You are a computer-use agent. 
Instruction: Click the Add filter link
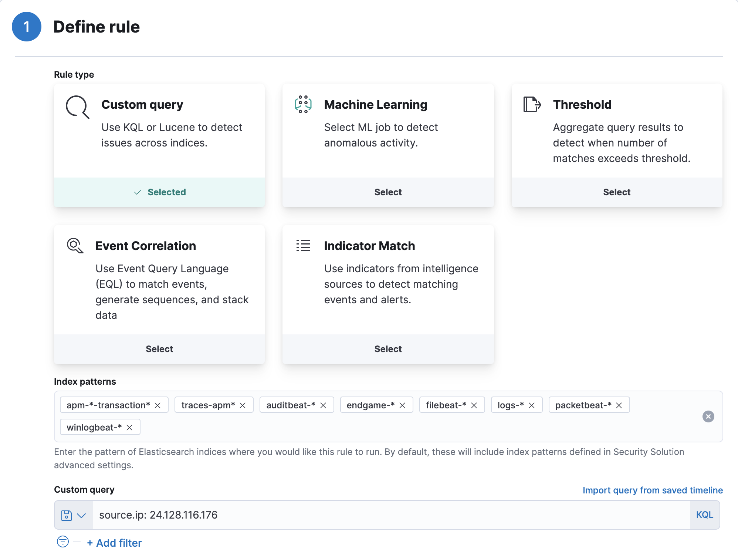115,543
